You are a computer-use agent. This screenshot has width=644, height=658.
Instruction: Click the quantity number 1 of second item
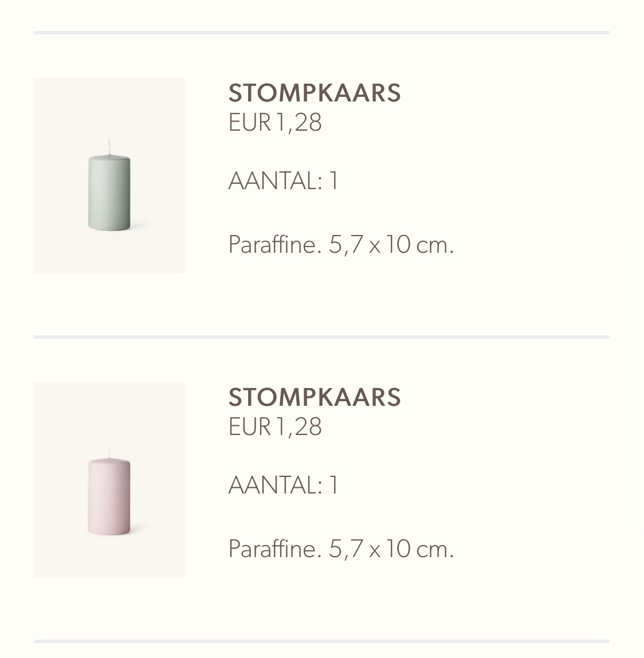click(333, 485)
